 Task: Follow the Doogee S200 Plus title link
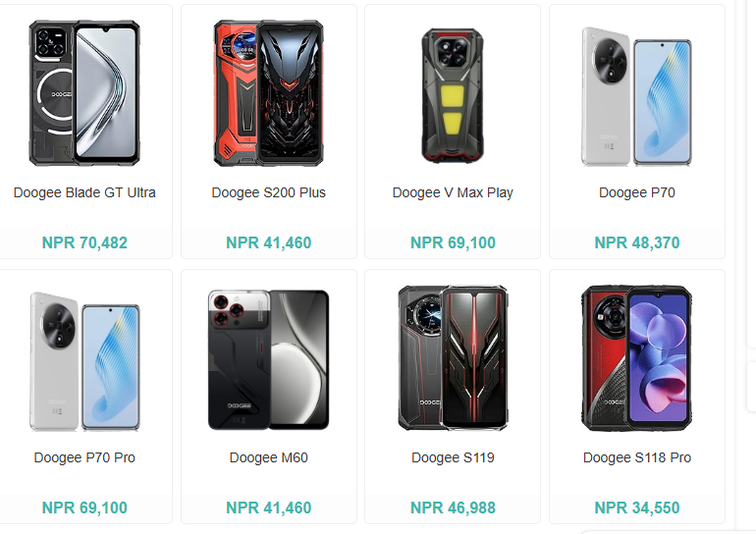tap(269, 192)
